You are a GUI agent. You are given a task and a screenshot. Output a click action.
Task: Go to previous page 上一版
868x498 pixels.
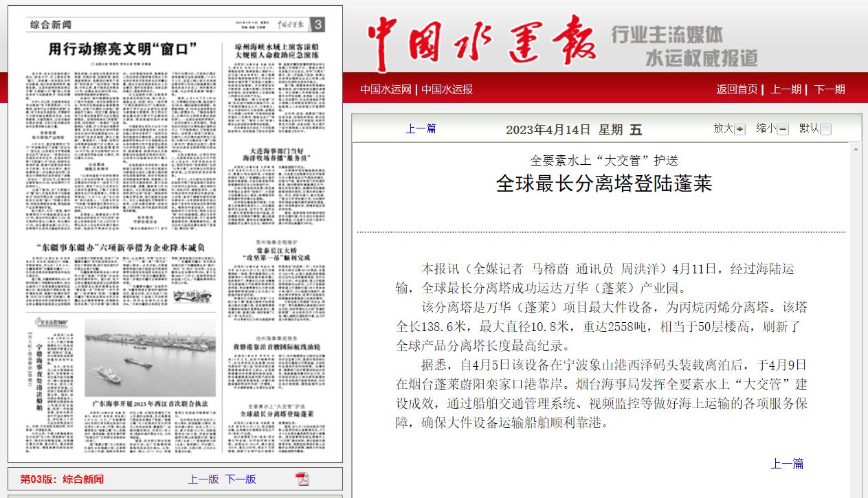tap(203, 479)
